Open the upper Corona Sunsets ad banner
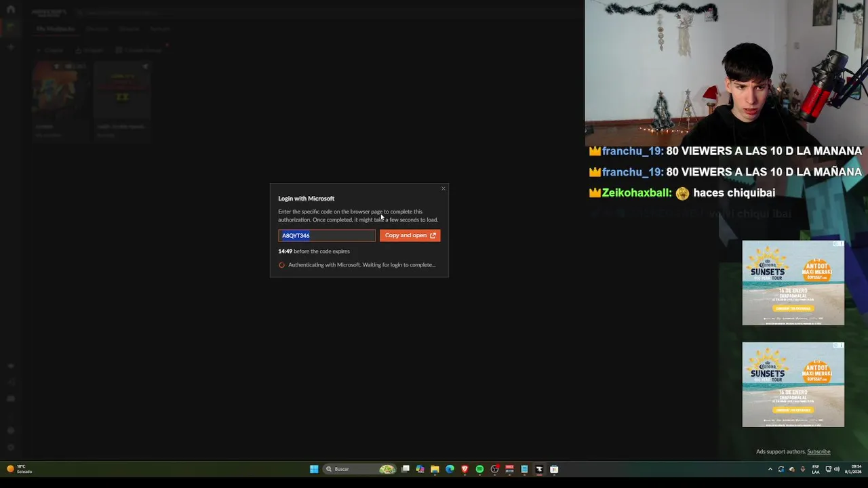Image resolution: width=868 pixels, height=488 pixels. pyautogui.click(x=793, y=283)
